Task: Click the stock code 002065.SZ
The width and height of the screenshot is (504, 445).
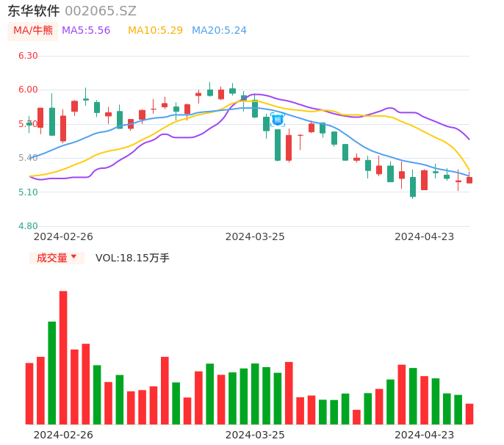Action: click(101, 11)
